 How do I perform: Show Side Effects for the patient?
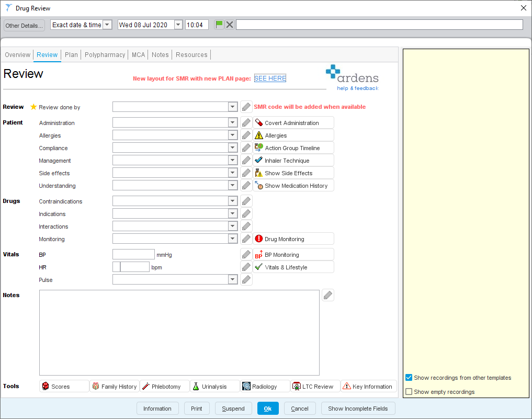point(293,172)
